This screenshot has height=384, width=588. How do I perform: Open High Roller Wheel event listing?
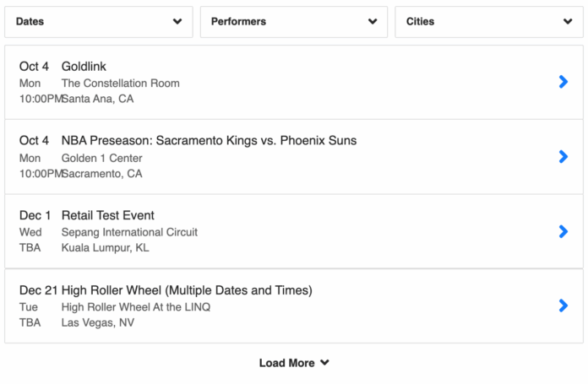pos(187,290)
